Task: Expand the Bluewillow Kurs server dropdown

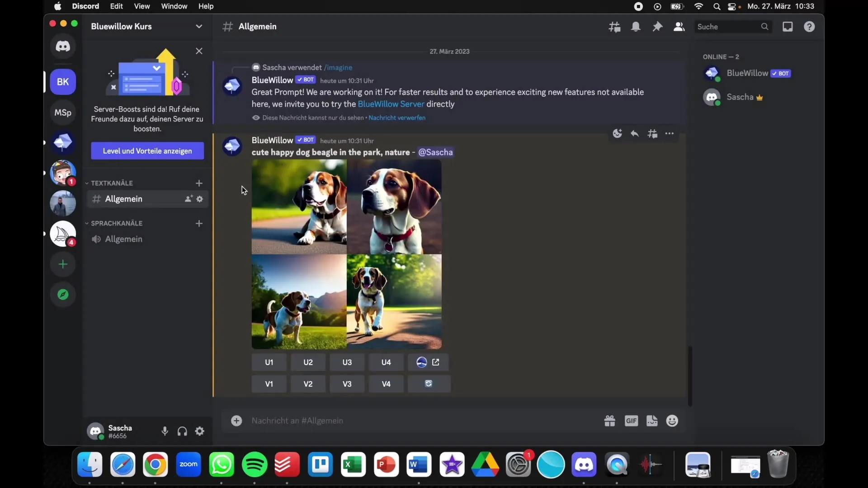Action: (199, 26)
